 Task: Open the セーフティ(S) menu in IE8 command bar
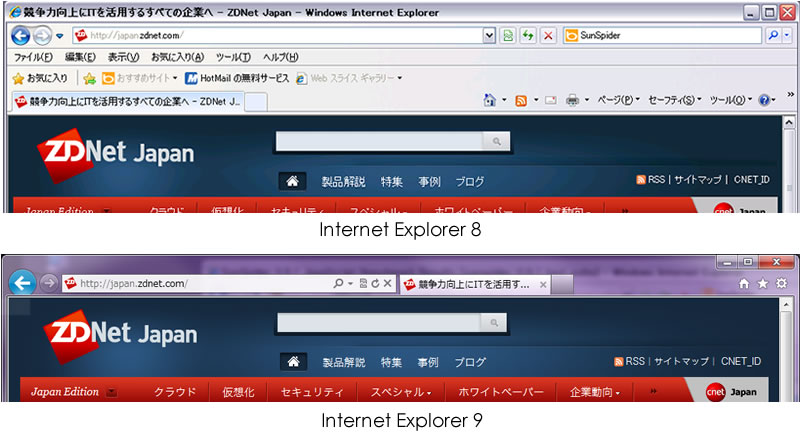[x=674, y=100]
